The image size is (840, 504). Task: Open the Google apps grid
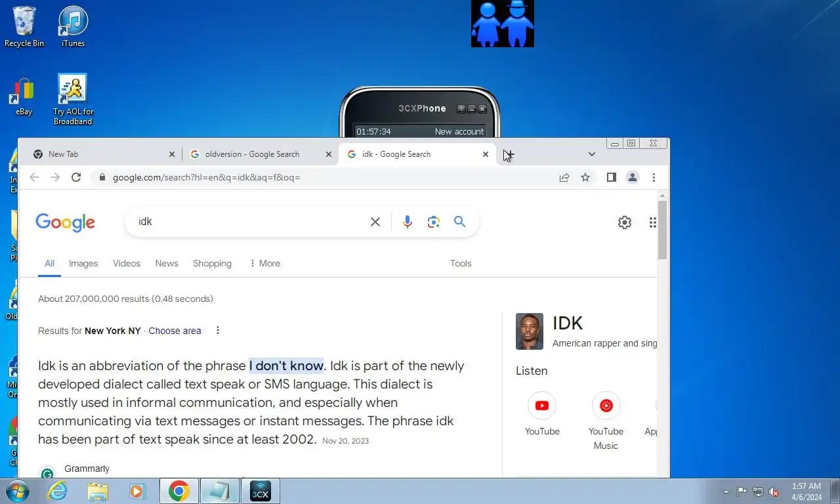653,222
